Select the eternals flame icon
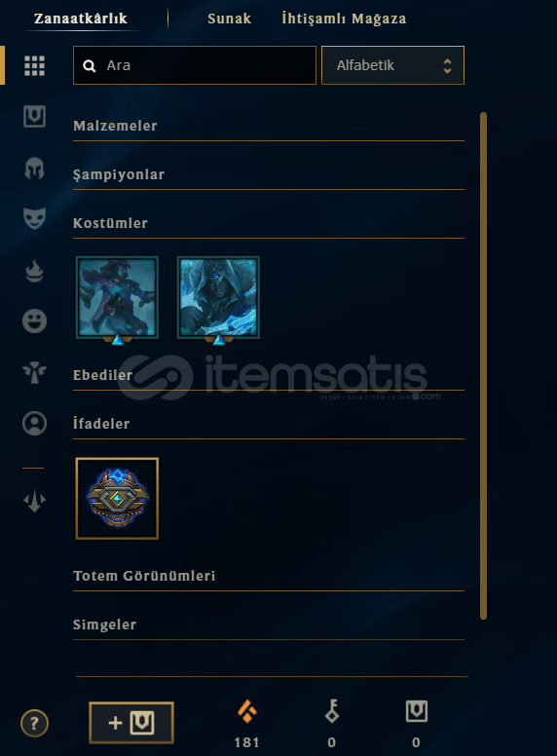The width and height of the screenshot is (557, 756). click(x=34, y=271)
